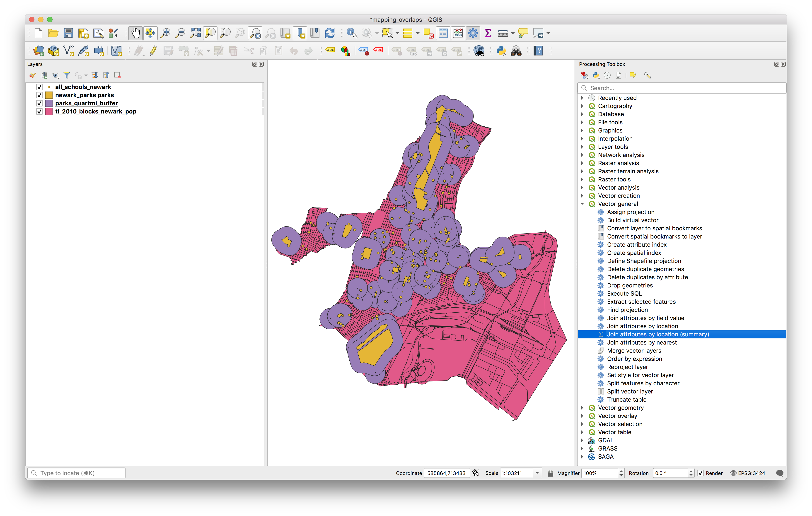Collapse the Vector general group
Viewport: 812px width, 516px height.
(582, 204)
